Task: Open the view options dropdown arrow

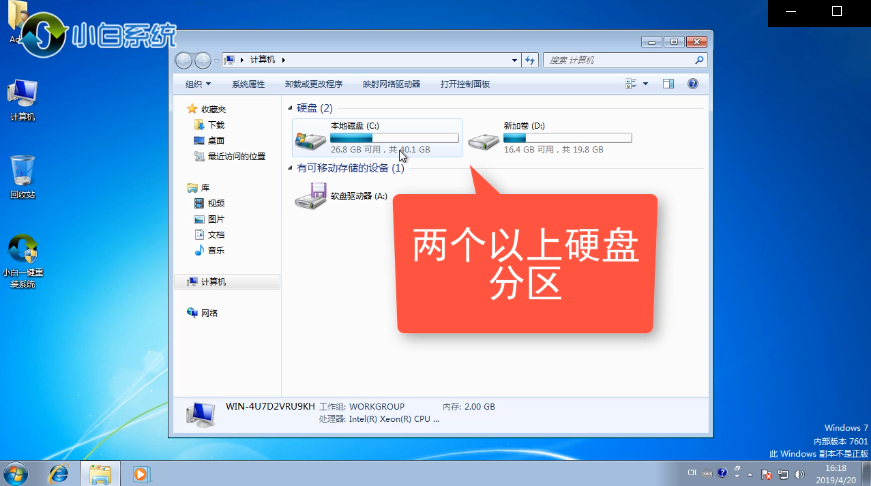Action: 645,84
